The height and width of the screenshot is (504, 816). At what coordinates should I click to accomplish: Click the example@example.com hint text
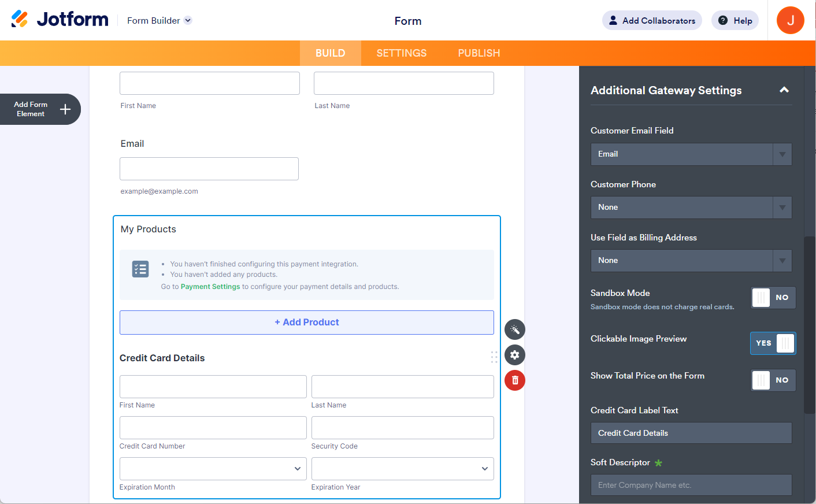[x=160, y=191]
